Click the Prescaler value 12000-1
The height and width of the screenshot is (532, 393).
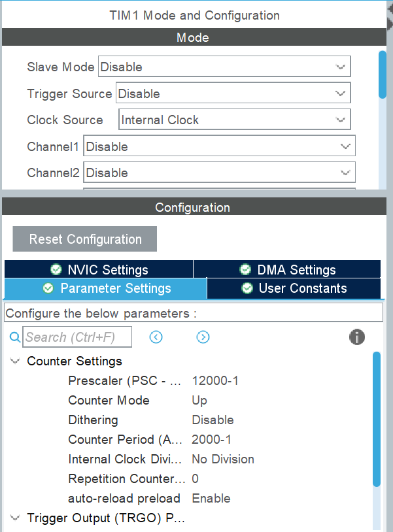pyautogui.click(x=215, y=380)
